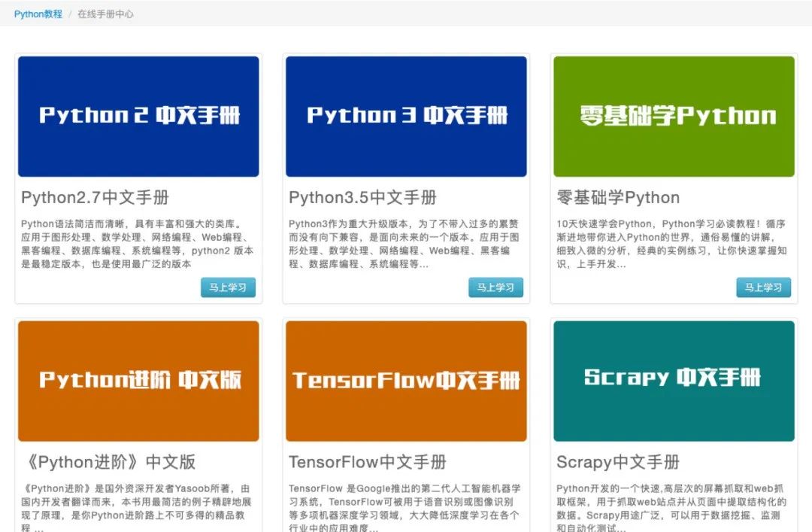Select the 在线手册中心 breadcrumb item

(x=106, y=14)
